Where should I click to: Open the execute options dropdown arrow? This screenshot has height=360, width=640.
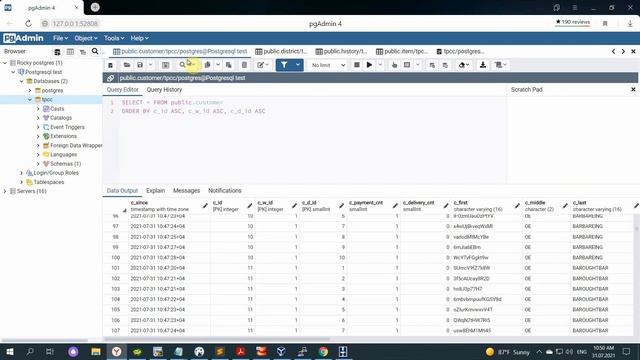pos(380,65)
